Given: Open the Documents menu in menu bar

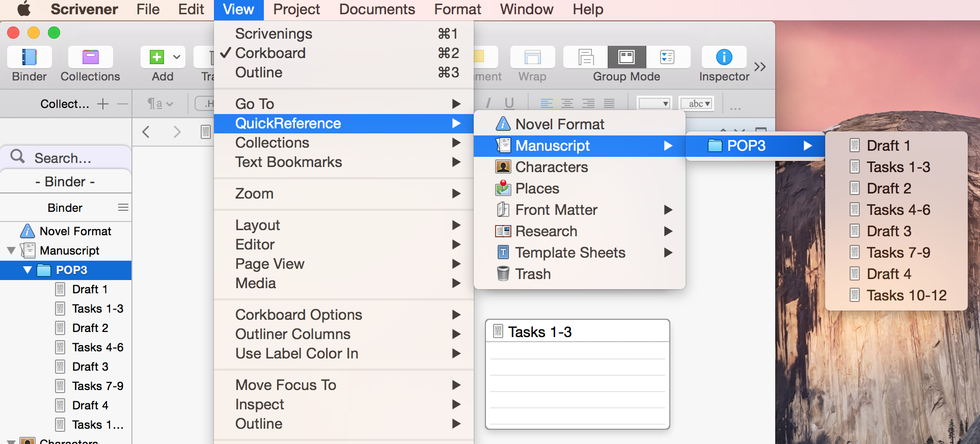Looking at the screenshot, I should point(377,9).
